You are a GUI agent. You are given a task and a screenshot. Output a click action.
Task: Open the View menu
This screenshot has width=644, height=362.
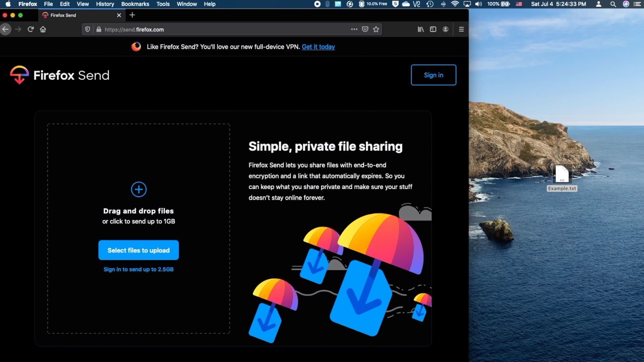tap(83, 4)
